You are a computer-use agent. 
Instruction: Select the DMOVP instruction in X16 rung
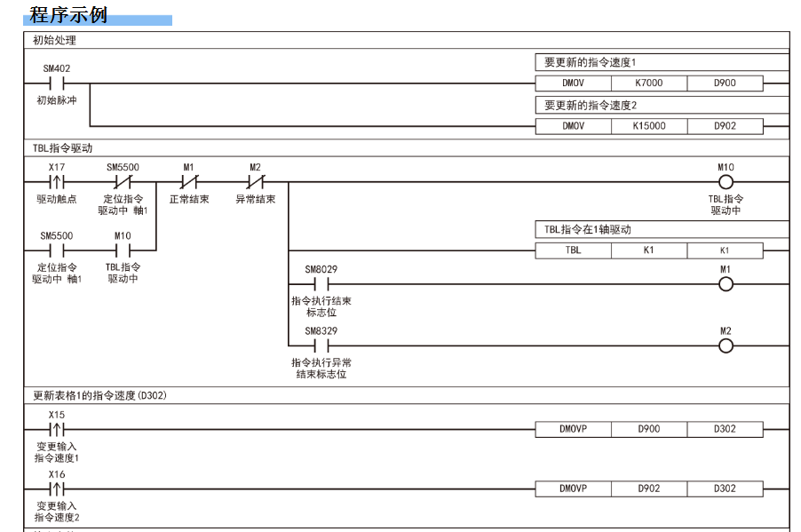tap(573, 488)
